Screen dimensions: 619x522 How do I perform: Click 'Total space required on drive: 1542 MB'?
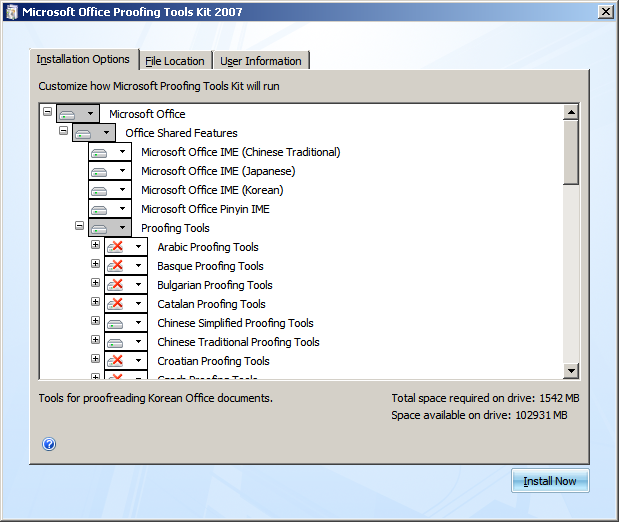click(x=485, y=398)
